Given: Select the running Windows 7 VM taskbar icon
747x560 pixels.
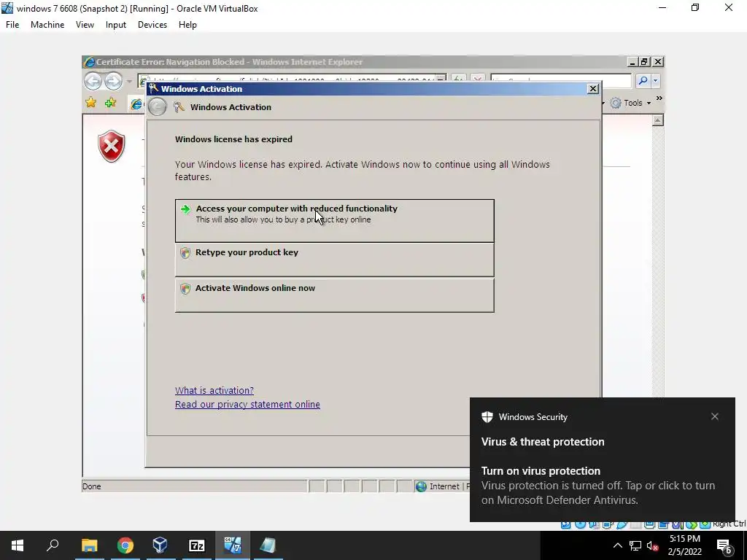Looking at the screenshot, I should click(233, 545).
